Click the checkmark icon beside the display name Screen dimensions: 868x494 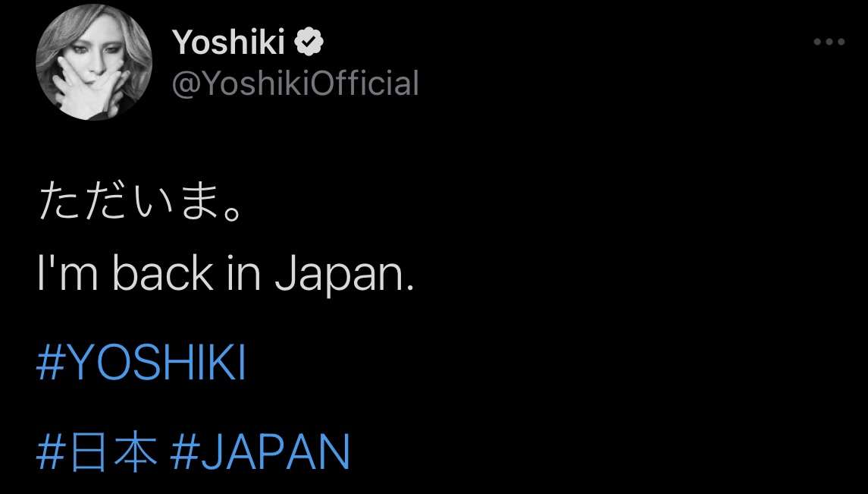click(309, 42)
